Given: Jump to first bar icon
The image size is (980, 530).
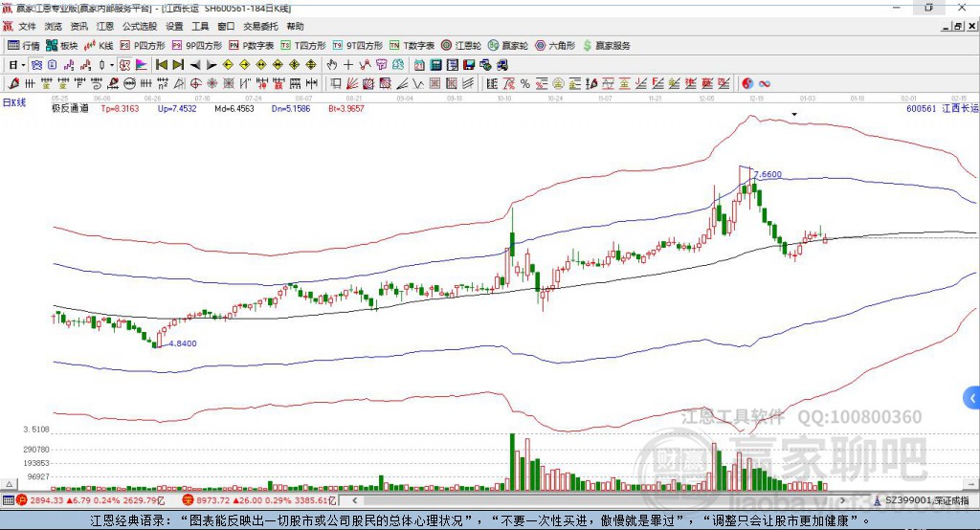Looking at the screenshot, I should (162, 65).
